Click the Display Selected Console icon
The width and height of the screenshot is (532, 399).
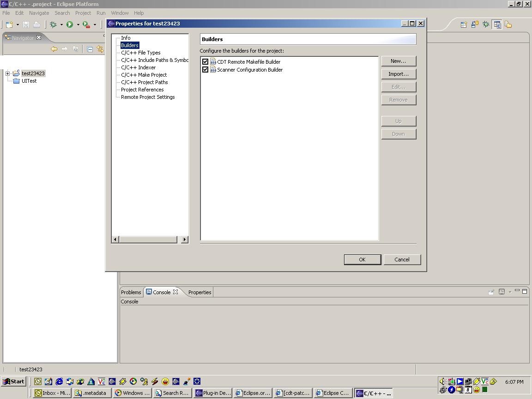502,292
